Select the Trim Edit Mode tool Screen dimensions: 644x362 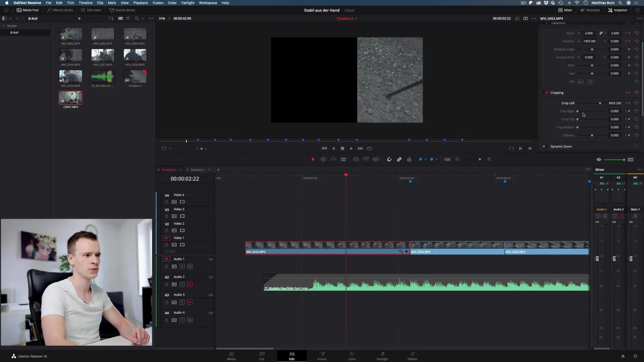(323, 159)
